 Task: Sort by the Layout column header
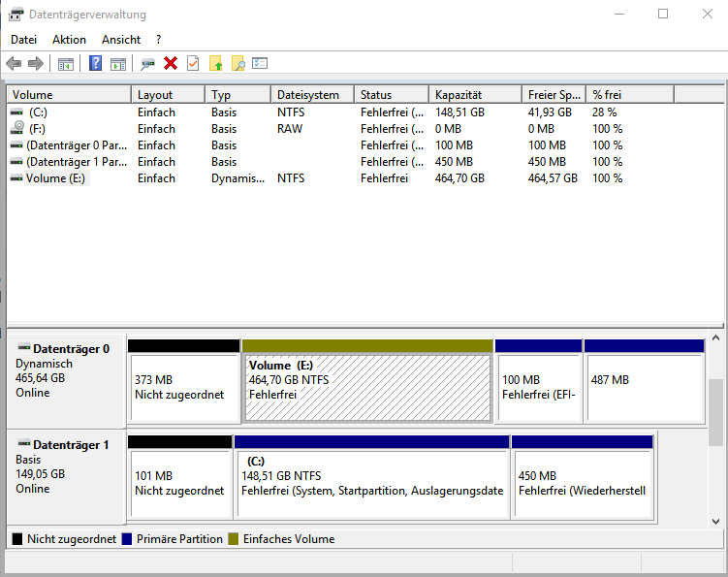(x=169, y=95)
